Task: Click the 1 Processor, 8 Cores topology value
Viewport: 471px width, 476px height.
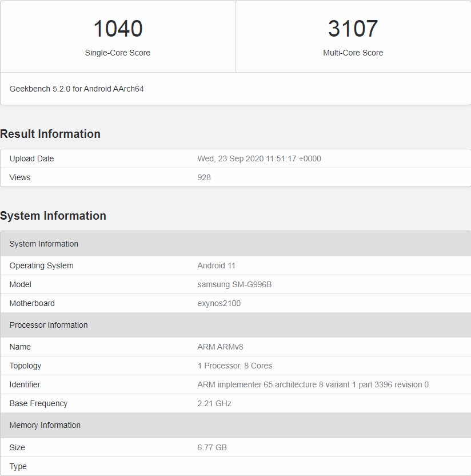Action: (234, 366)
